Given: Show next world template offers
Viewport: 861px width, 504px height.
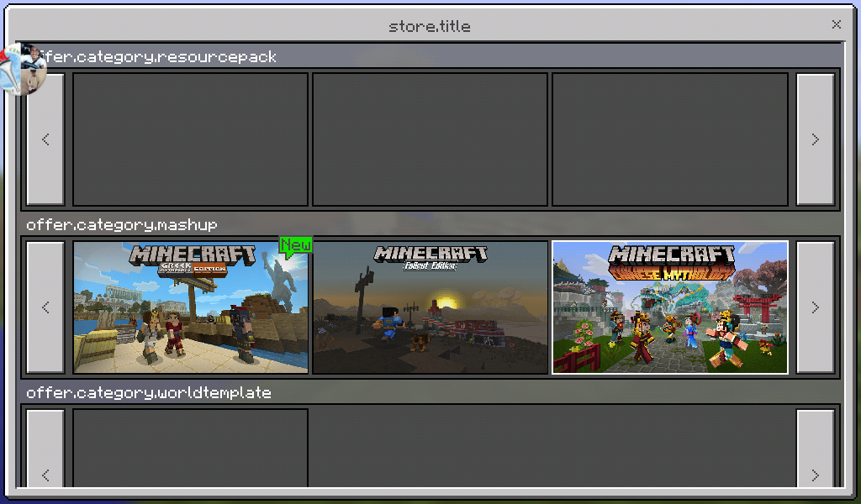Looking at the screenshot, I should (x=816, y=449).
